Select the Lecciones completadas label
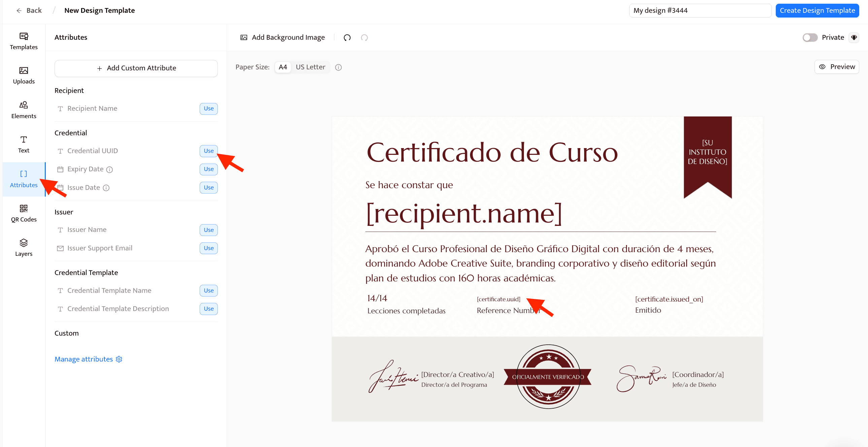Viewport: 868px width, 447px height. [406, 311]
